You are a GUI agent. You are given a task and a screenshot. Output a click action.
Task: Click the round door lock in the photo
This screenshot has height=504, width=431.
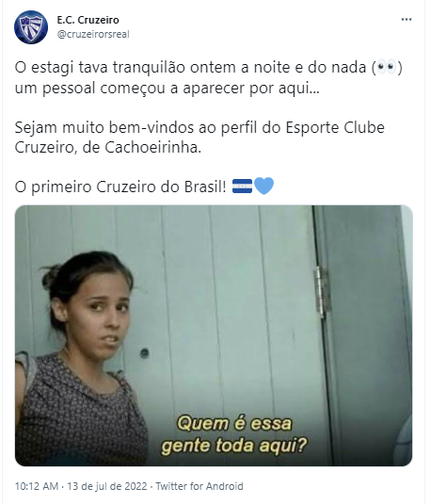[145, 353]
